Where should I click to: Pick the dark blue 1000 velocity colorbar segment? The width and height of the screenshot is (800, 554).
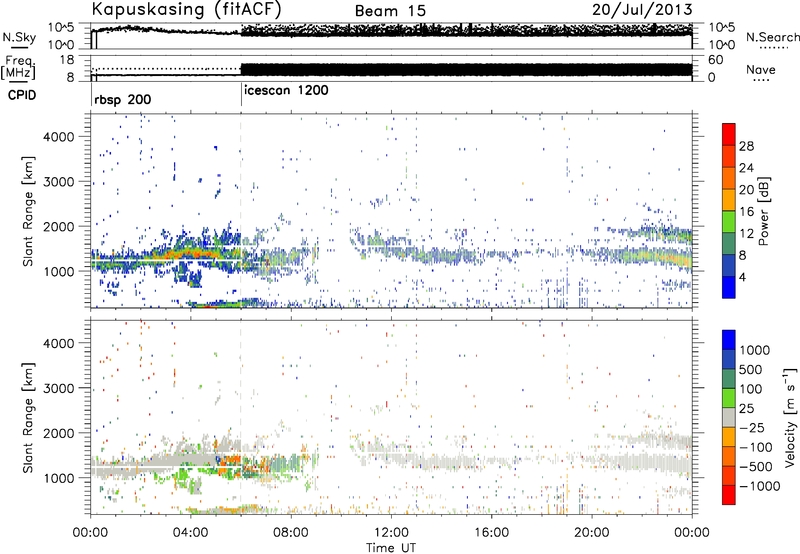729,339
